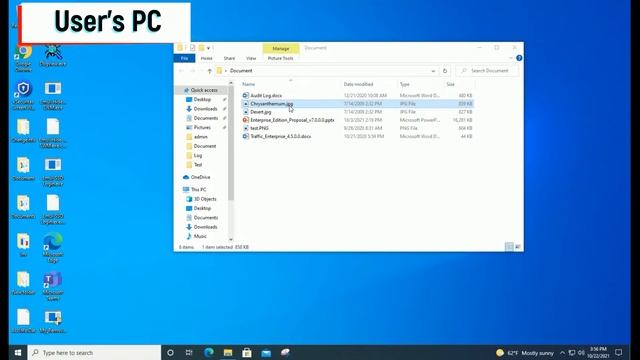Select Chrysanthemum.jpg file name
Viewport: 640px width, 360px height.
(x=271, y=104)
